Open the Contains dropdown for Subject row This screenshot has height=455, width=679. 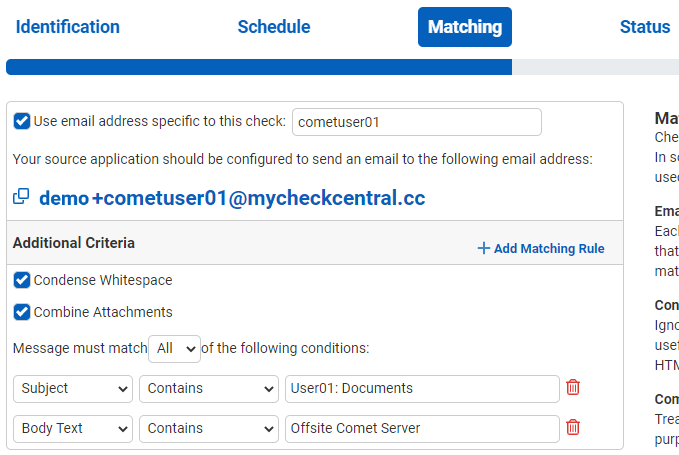209,388
